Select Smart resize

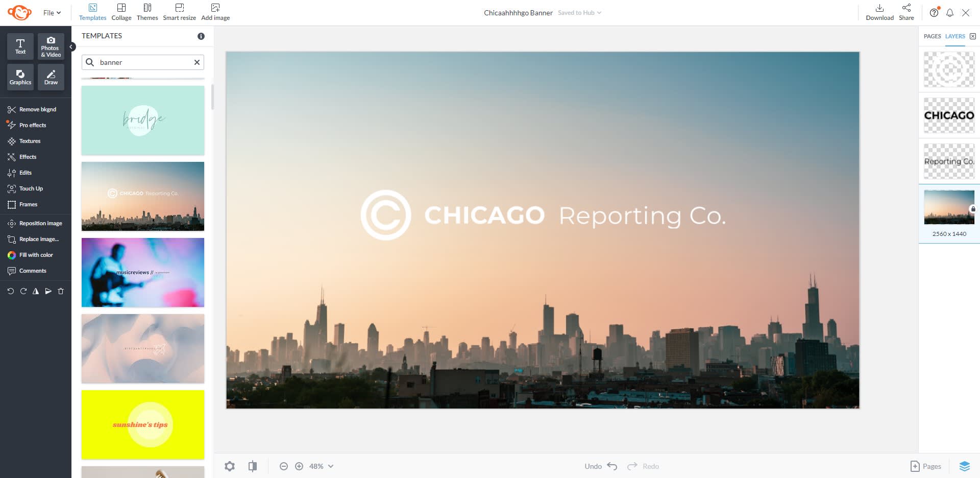[x=179, y=12]
